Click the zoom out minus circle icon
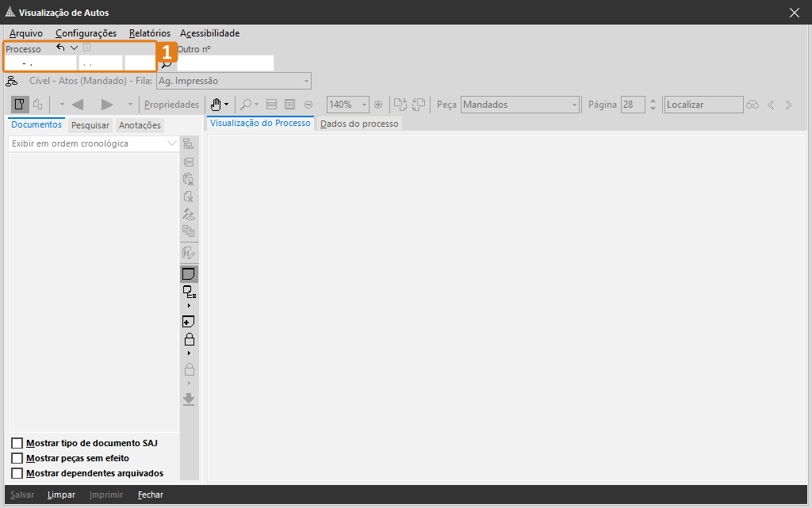812x508 pixels. click(308, 105)
